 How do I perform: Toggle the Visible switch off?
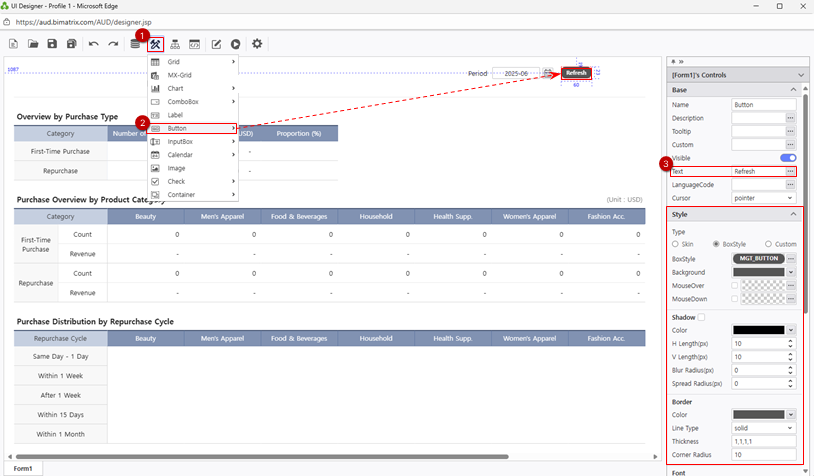[787, 158]
